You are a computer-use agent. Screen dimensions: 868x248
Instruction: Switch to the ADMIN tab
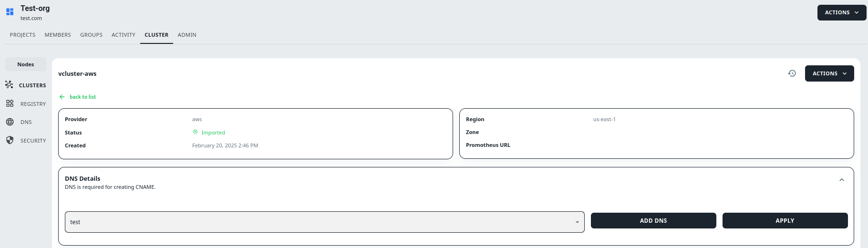click(187, 35)
